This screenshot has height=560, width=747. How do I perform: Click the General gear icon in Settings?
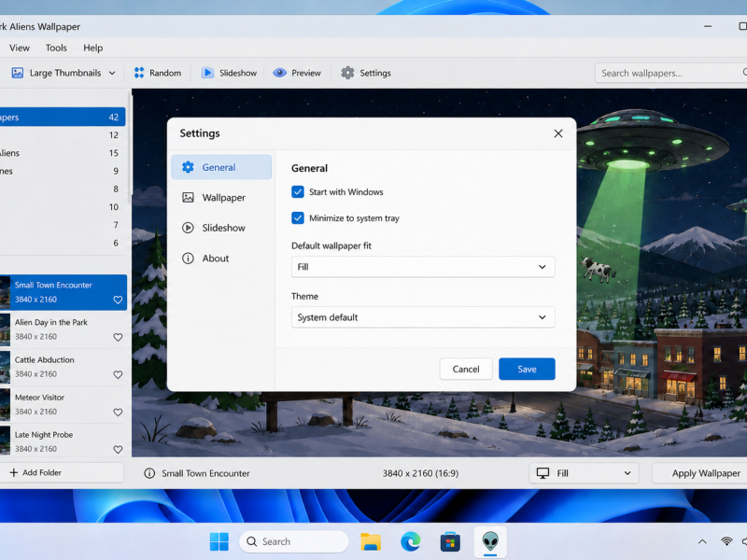pyautogui.click(x=189, y=167)
